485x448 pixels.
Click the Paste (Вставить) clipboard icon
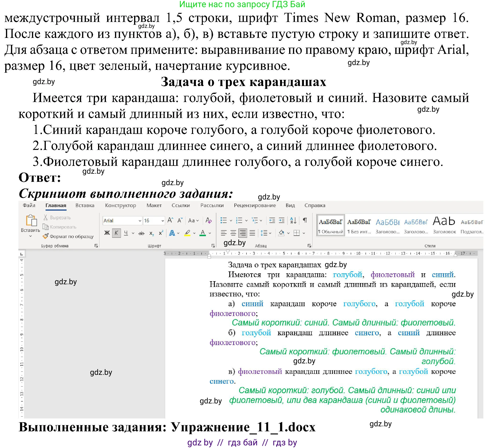(31, 220)
